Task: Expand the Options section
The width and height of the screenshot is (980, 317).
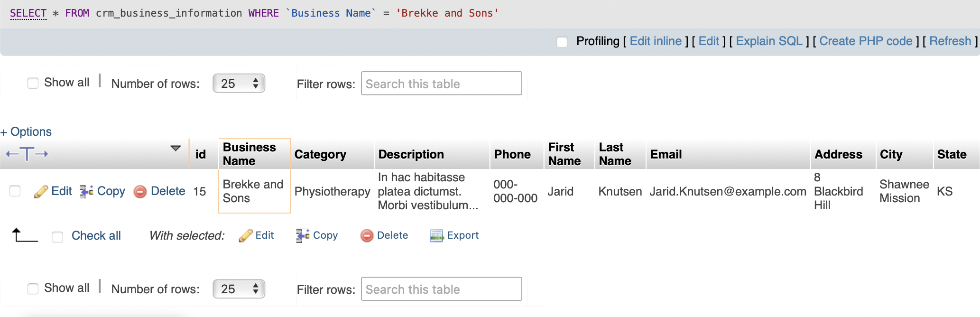Action: pos(26,131)
